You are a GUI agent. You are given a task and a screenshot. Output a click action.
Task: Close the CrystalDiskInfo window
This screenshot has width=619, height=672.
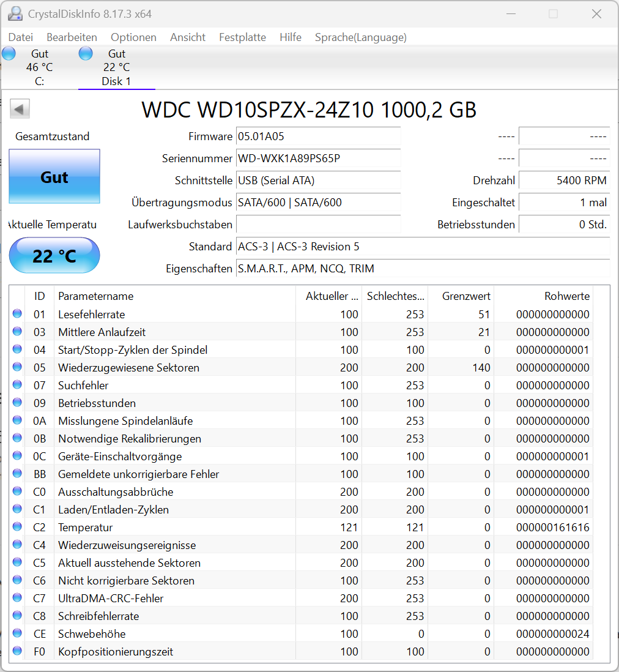(x=597, y=14)
